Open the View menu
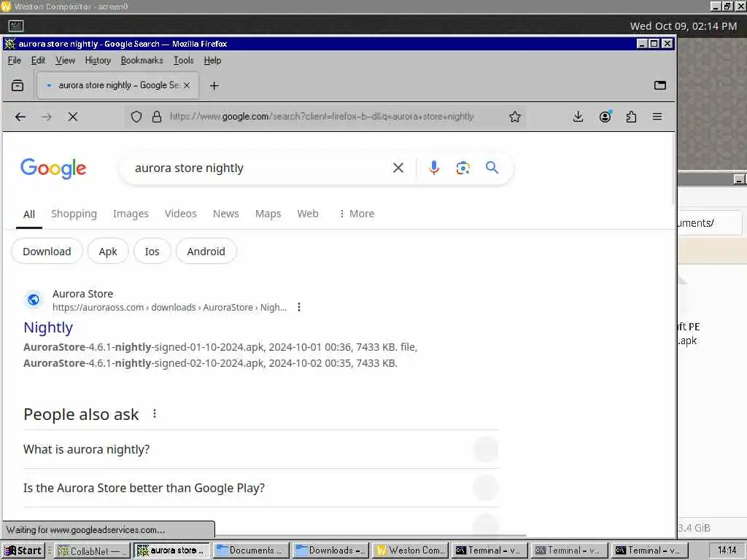This screenshot has width=747, height=560. [x=65, y=61]
